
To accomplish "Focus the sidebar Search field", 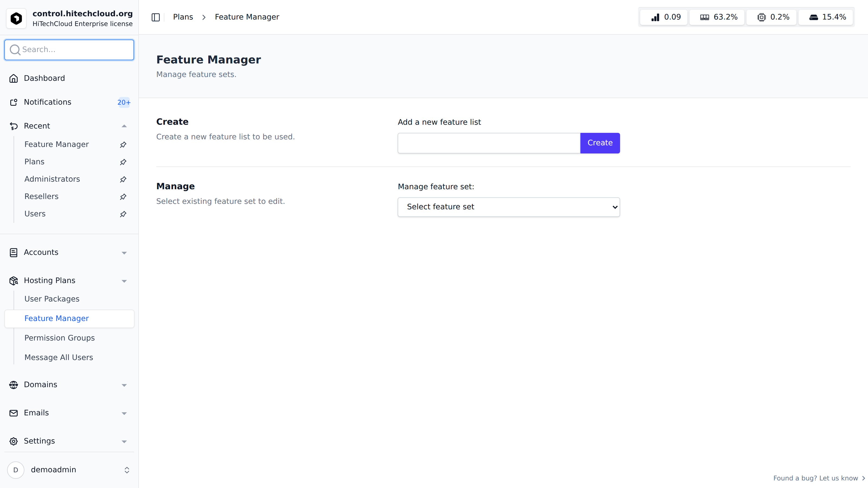I will pos(69,50).
